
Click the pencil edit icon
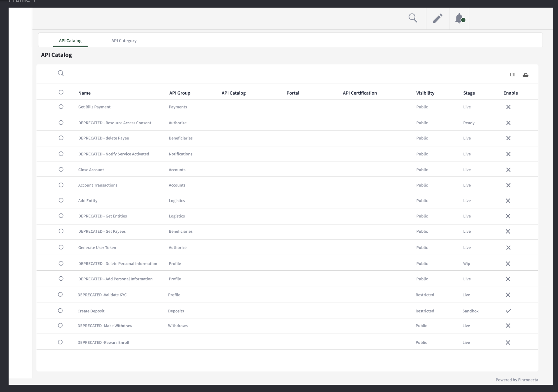coord(438,18)
